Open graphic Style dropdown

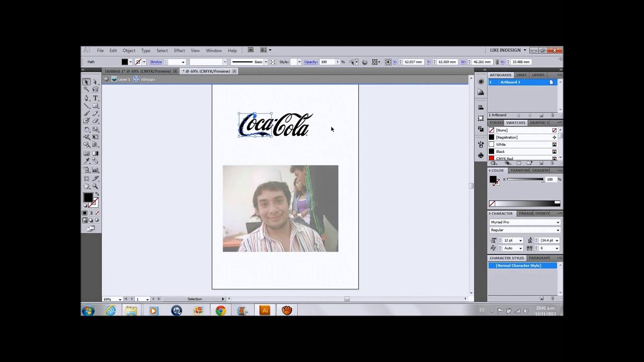click(299, 62)
